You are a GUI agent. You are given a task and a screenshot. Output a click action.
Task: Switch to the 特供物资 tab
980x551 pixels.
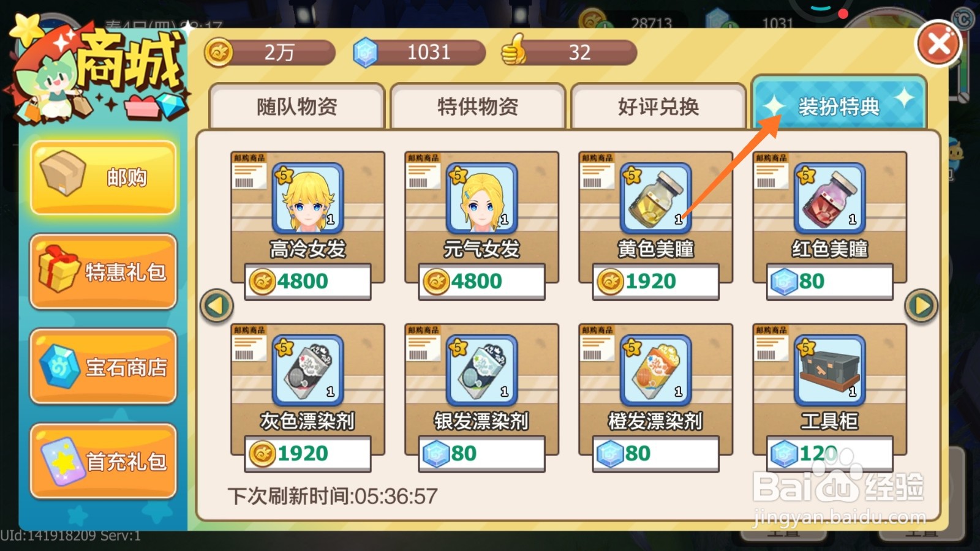(478, 107)
